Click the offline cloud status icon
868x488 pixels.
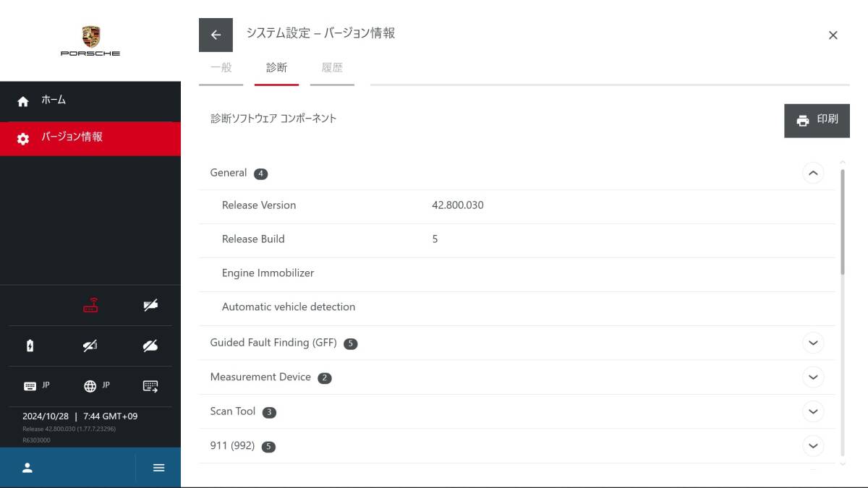pos(150,346)
